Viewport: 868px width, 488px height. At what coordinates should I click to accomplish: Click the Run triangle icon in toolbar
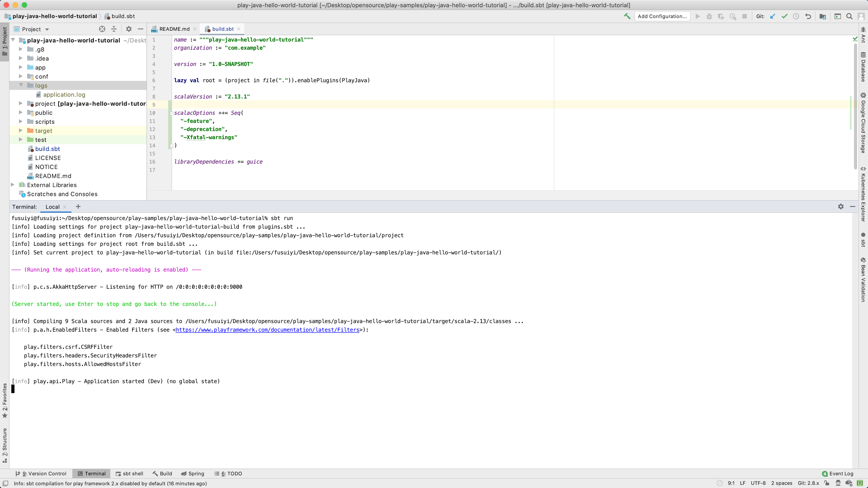[x=698, y=16]
